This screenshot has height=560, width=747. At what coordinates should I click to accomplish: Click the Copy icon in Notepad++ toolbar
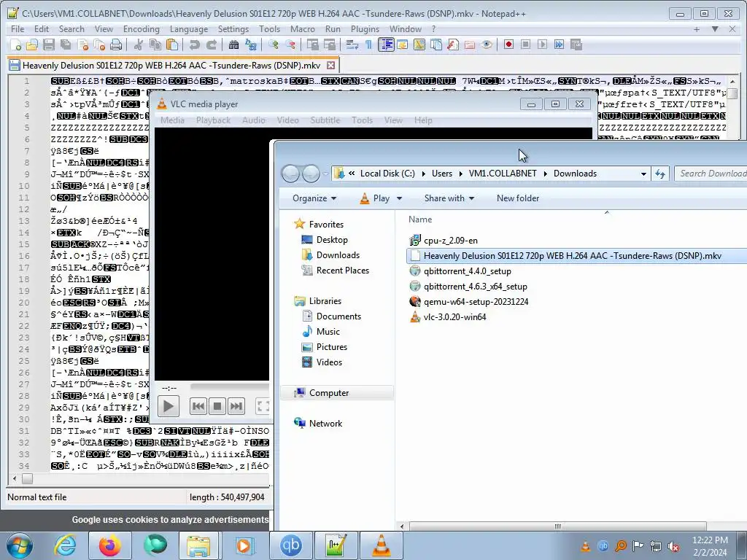tap(155, 44)
